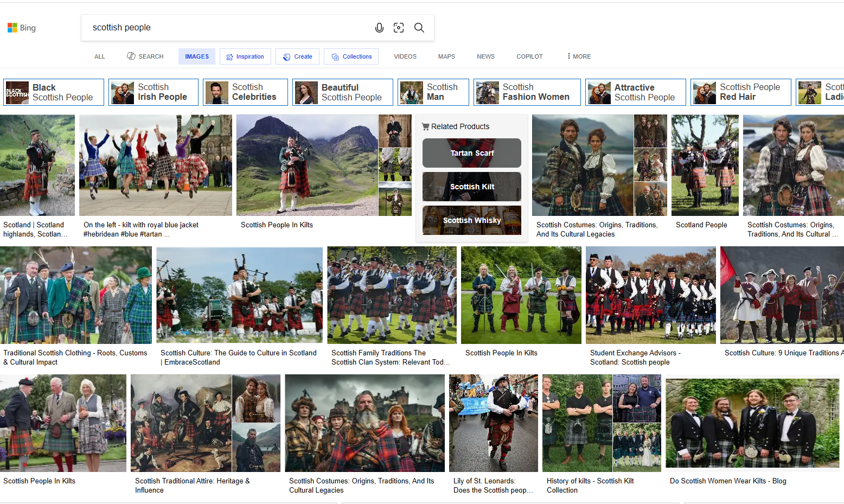This screenshot has height=504, width=844.
Task: Click the Inspiration tab icon
Action: [x=230, y=57]
